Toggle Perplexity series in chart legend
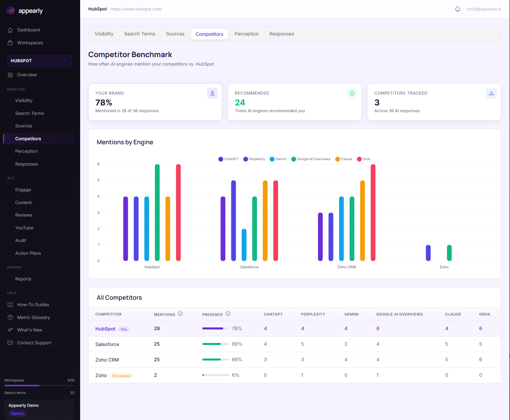Image resolution: width=510 pixels, height=420 pixels. click(x=254, y=159)
